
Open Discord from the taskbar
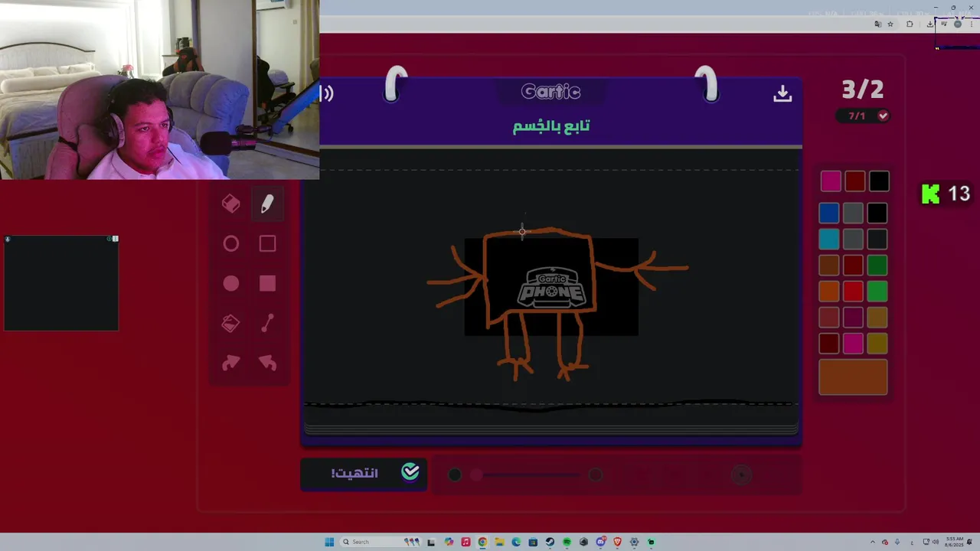coord(600,542)
